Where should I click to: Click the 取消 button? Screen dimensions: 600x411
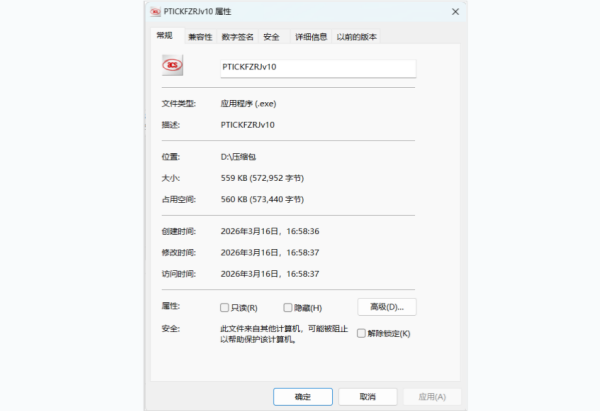click(x=367, y=397)
